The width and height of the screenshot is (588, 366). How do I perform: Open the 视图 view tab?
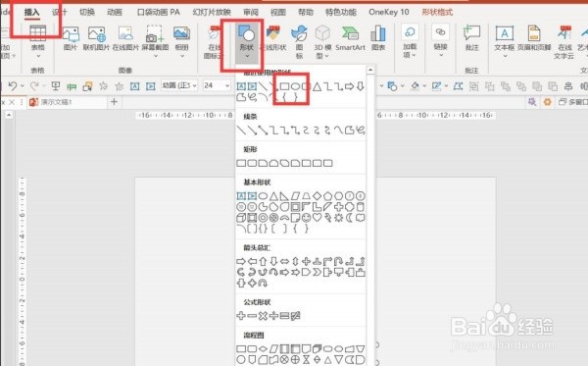point(278,12)
